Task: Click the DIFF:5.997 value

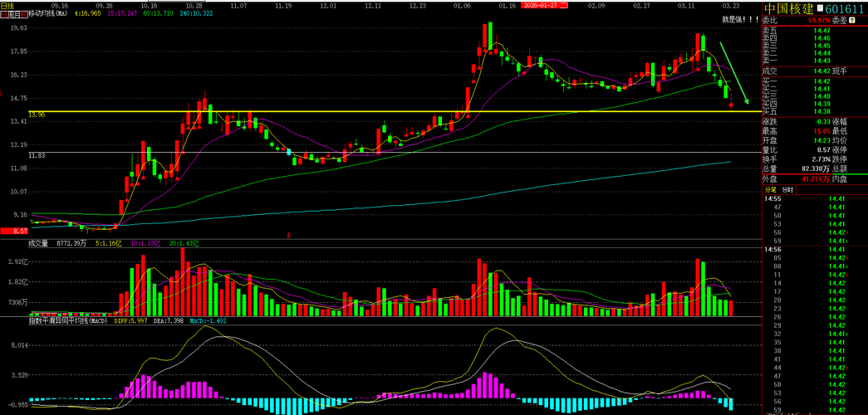Action: tap(130, 320)
